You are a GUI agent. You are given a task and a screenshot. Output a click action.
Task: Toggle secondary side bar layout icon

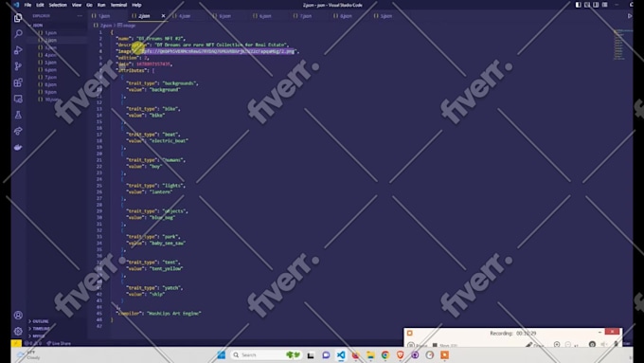coord(596,5)
